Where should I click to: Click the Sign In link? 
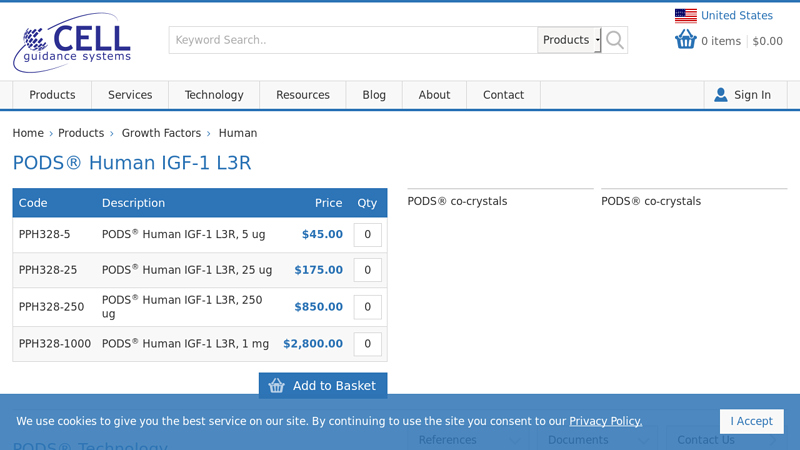752,95
